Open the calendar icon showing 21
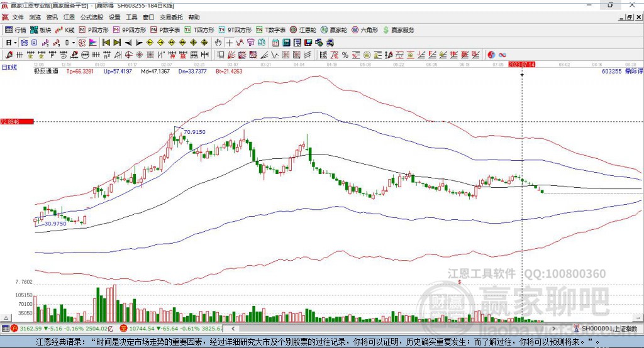 coord(275,43)
